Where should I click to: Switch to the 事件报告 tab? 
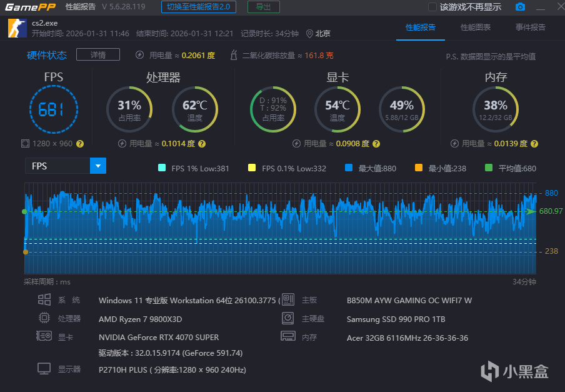point(531,28)
